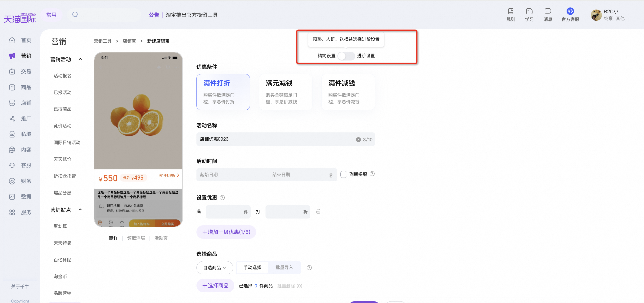Open the 规则 rules icon
Image resolution: width=644 pixels, height=303 pixels.
click(x=511, y=11)
